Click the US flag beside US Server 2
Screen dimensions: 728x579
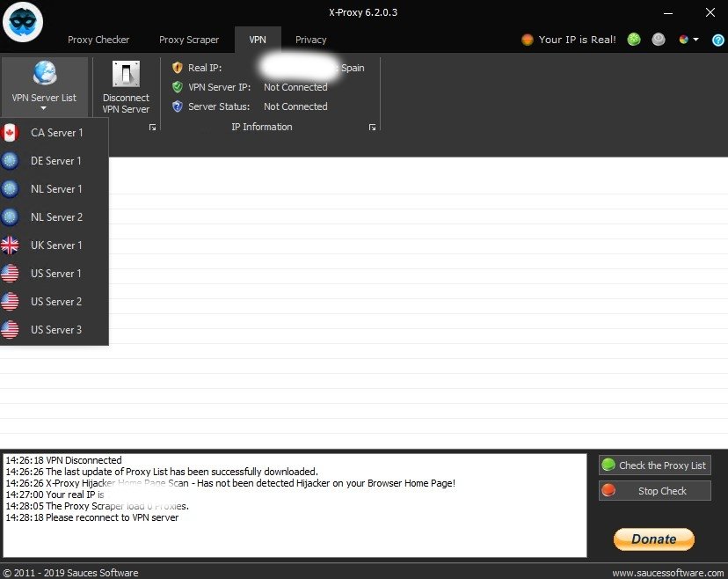tap(10, 302)
